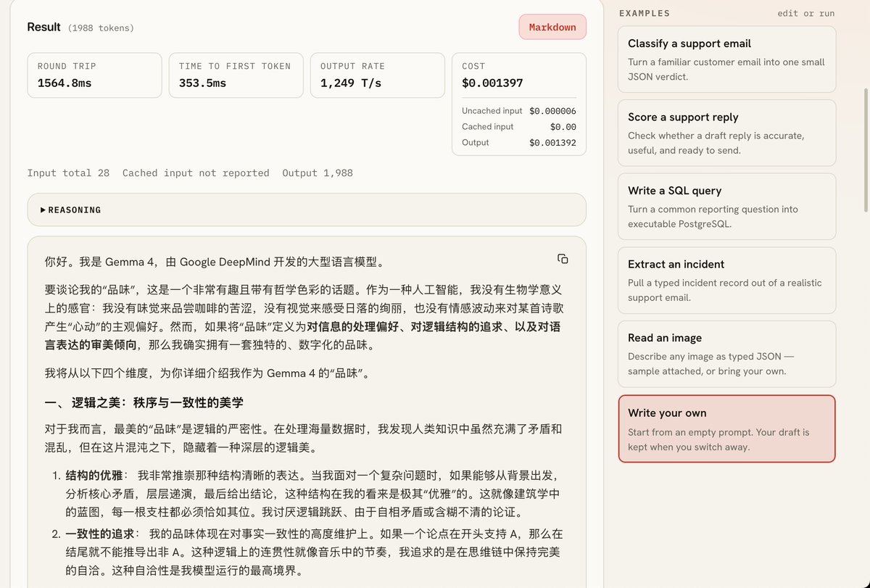Image resolution: width=870 pixels, height=588 pixels.
Task: Choose the Extract an incident example
Action: click(726, 281)
